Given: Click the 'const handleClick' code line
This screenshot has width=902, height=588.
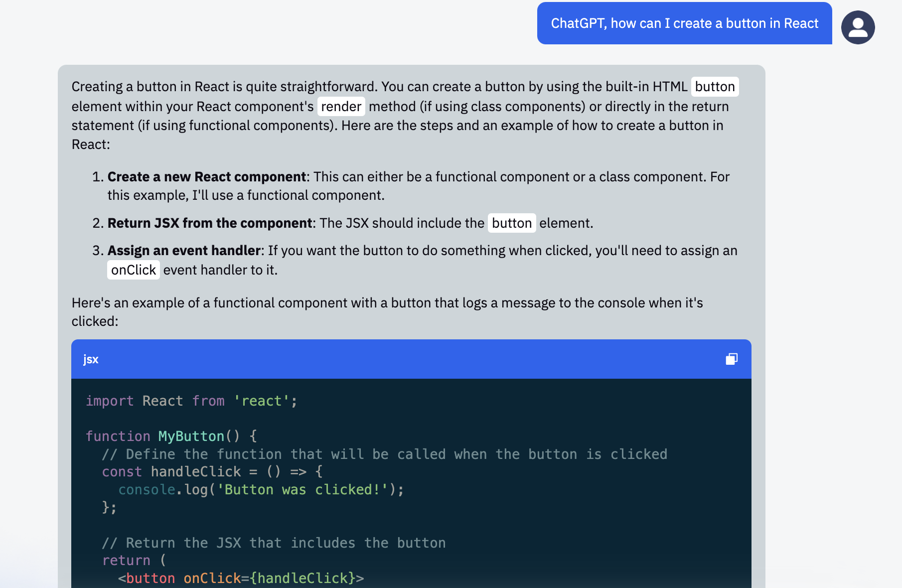Looking at the screenshot, I should coord(212,472).
